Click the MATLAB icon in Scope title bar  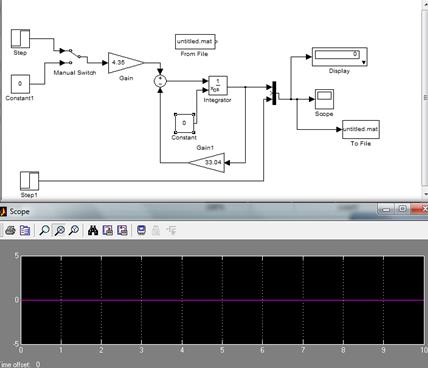point(3,212)
